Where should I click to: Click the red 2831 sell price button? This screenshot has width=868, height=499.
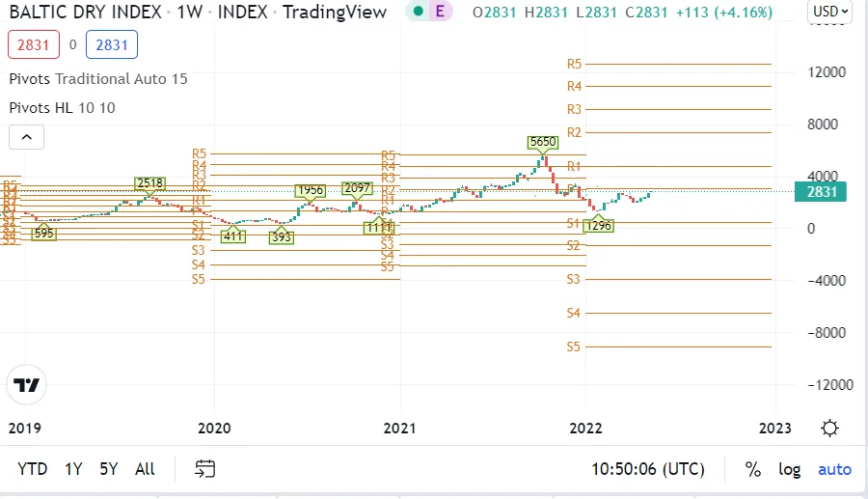[29, 44]
